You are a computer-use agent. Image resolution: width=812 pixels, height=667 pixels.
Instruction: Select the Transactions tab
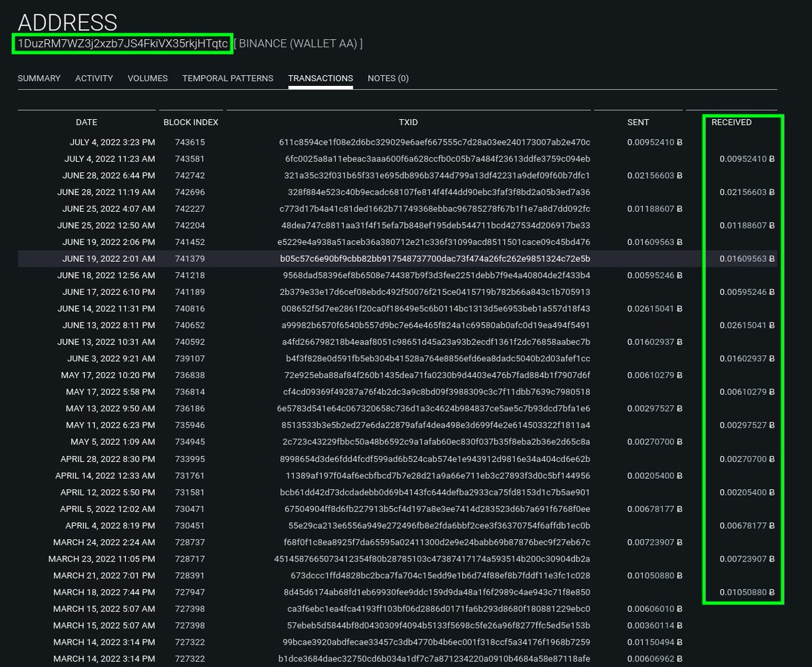point(321,78)
